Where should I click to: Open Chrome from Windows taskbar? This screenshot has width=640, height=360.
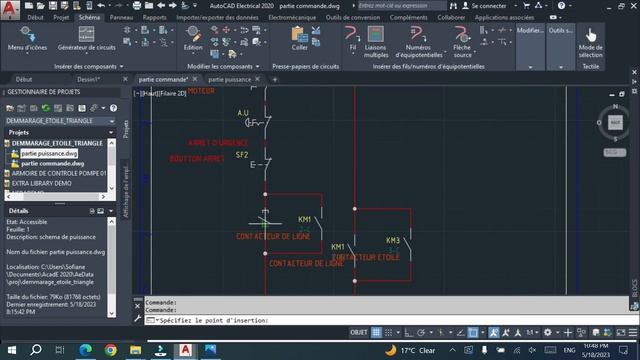tap(110, 350)
